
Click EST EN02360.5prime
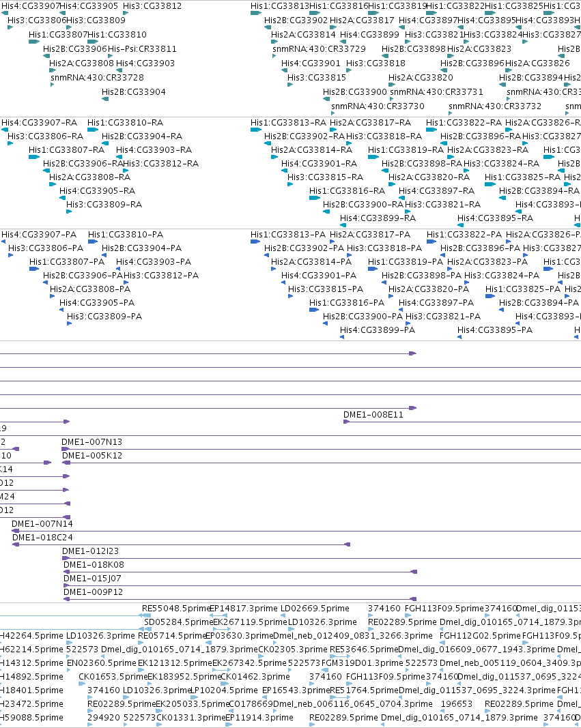[x=101, y=663]
